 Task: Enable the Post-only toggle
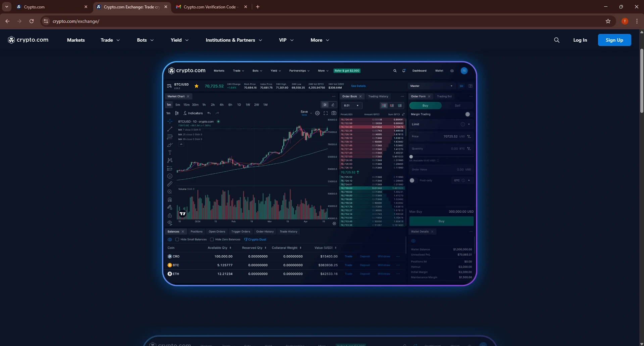click(x=412, y=180)
